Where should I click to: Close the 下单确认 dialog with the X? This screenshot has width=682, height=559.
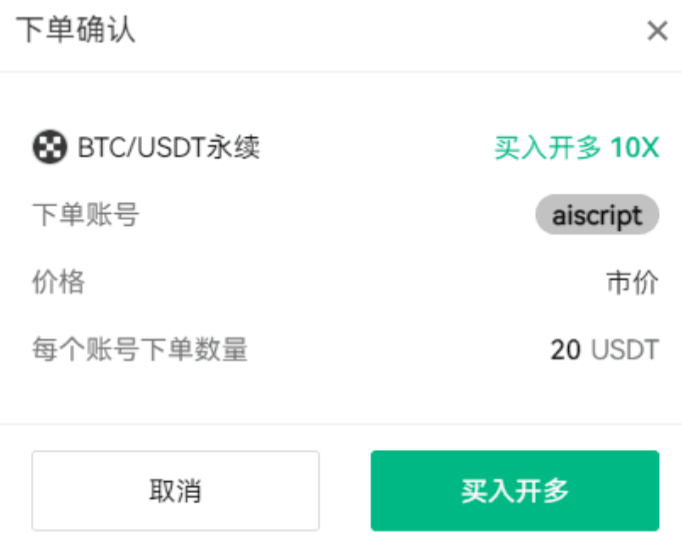coord(657,31)
